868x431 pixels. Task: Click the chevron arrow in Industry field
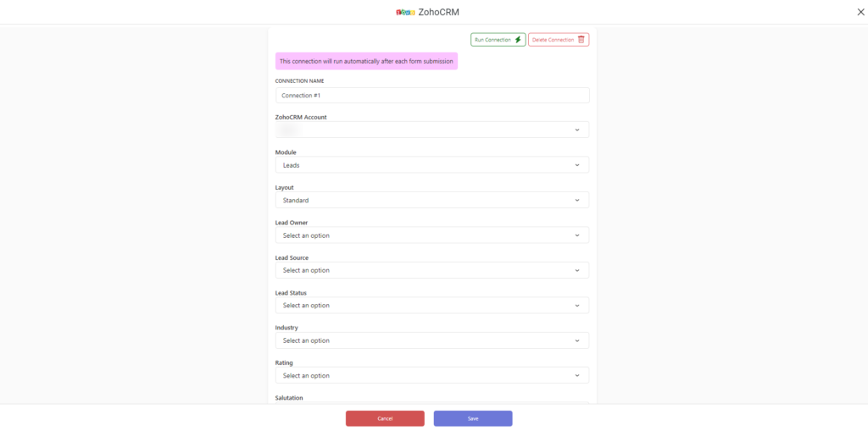point(576,340)
